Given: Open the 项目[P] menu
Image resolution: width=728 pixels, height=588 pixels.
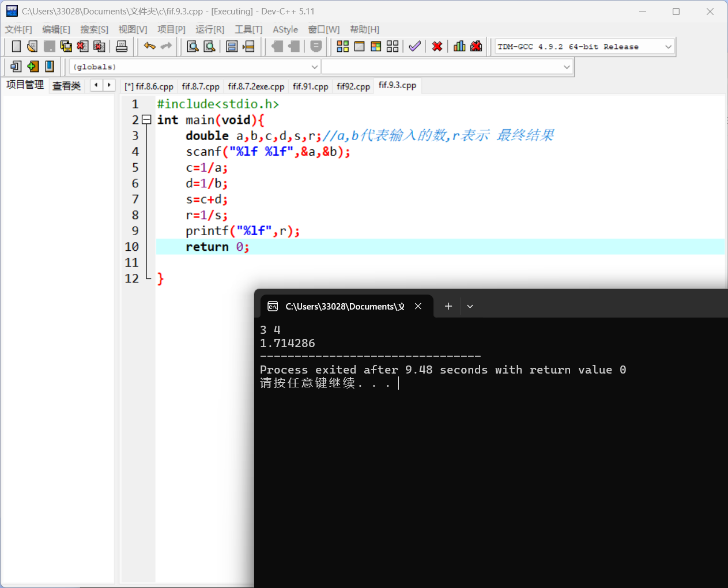Looking at the screenshot, I should pos(171,29).
